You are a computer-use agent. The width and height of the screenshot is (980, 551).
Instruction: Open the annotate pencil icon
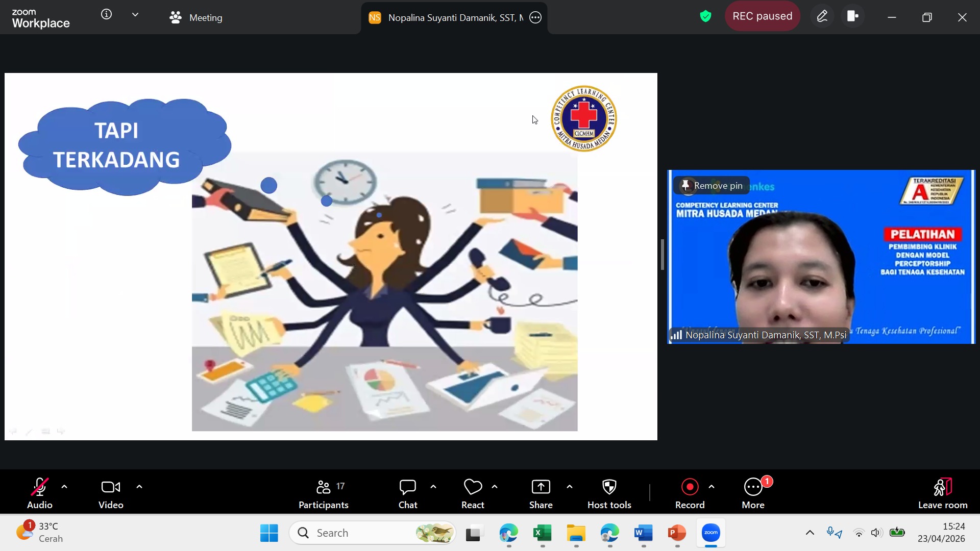coord(822,17)
